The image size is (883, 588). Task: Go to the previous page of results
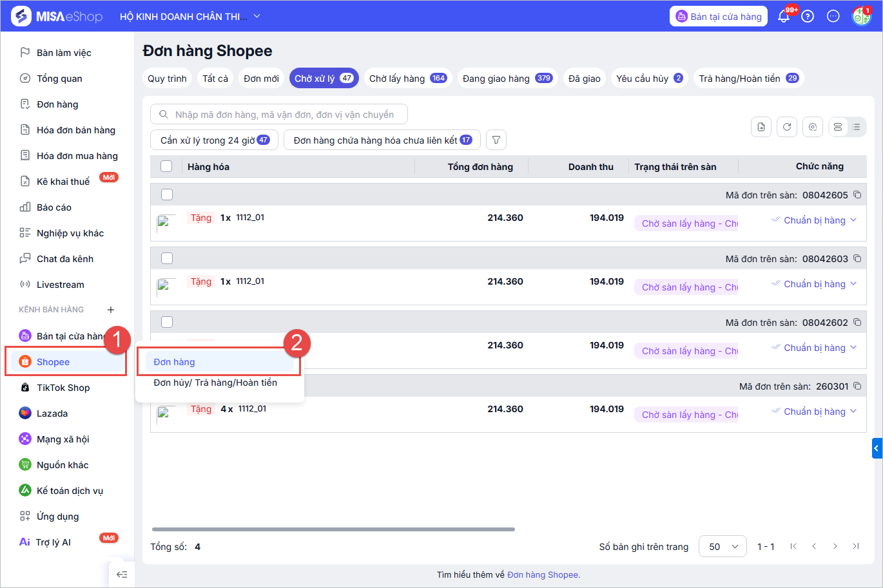click(x=814, y=546)
